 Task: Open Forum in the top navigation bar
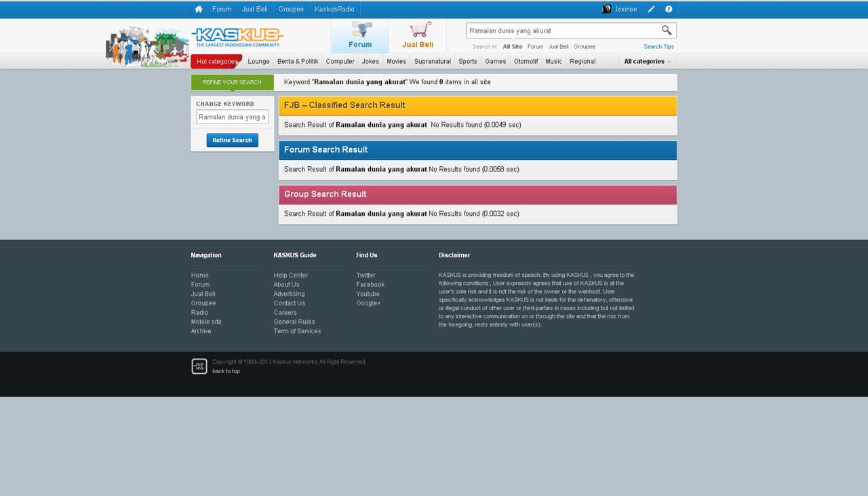click(x=222, y=9)
